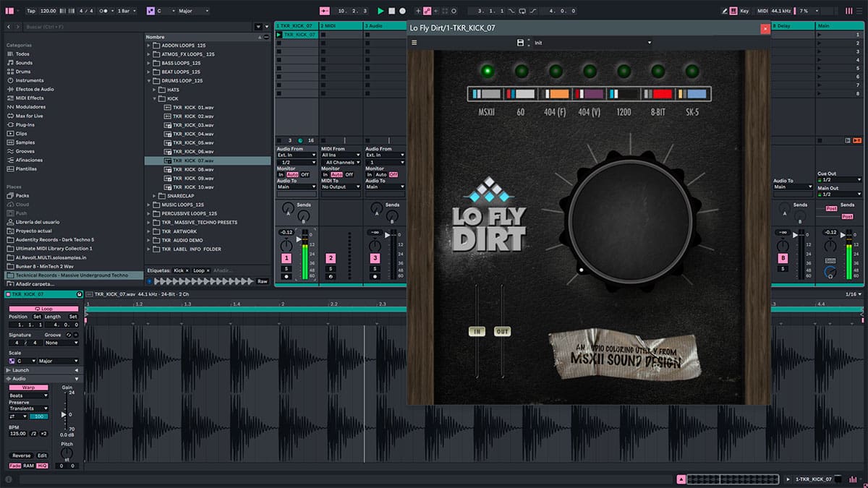868x488 pixels.
Task: Open the Max for Live category icon
Action: tap(9, 116)
